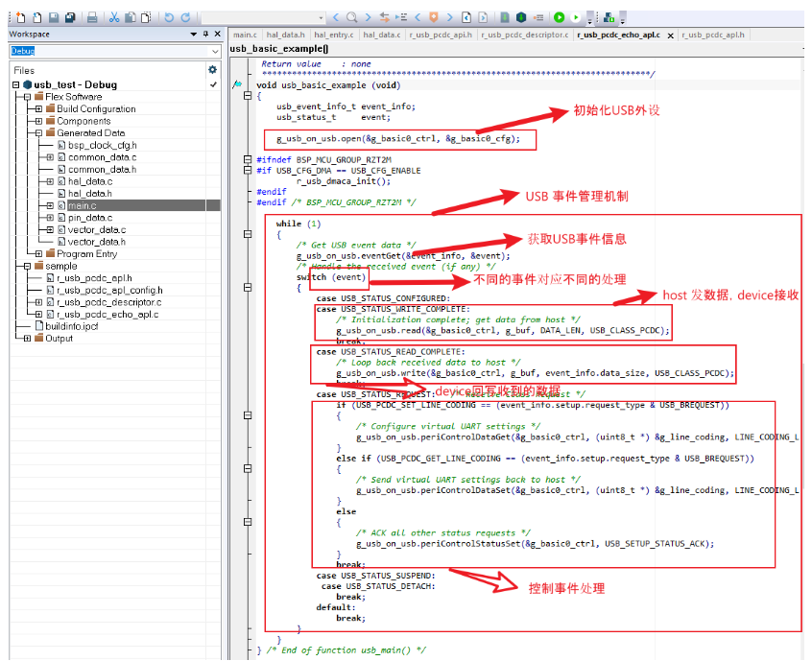Image resolution: width=812 pixels, height=661 pixels.
Task: Open the Debug build configuration dropdown
Action: point(215,51)
